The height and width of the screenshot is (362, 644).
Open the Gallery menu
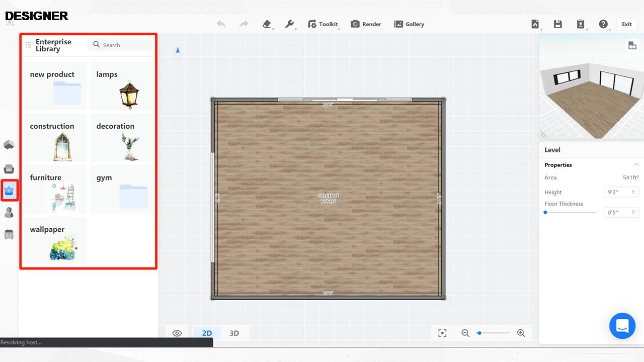click(x=409, y=24)
